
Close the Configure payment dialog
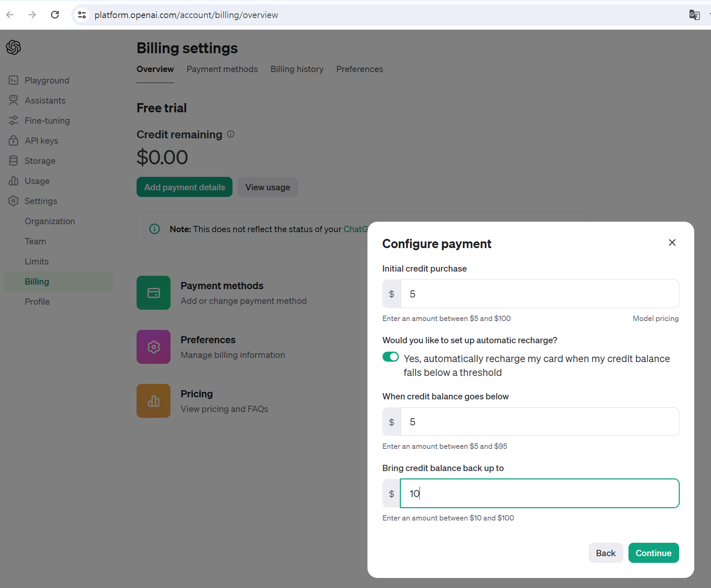(672, 243)
